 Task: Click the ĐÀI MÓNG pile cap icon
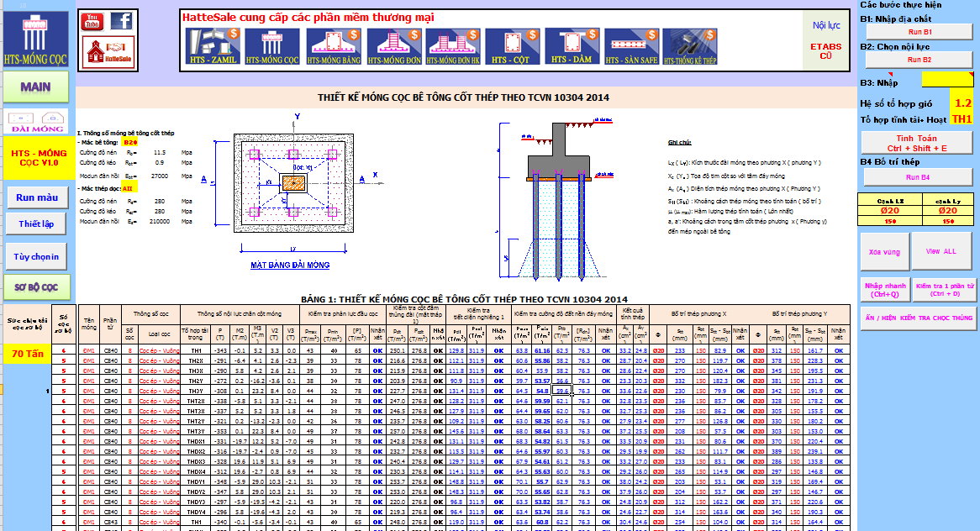tap(36, 122)
